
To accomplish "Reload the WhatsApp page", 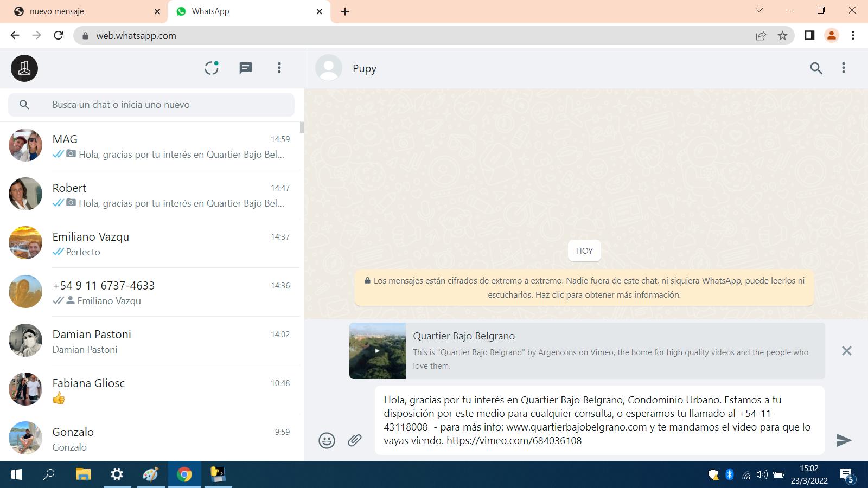I will pos(59,35).
